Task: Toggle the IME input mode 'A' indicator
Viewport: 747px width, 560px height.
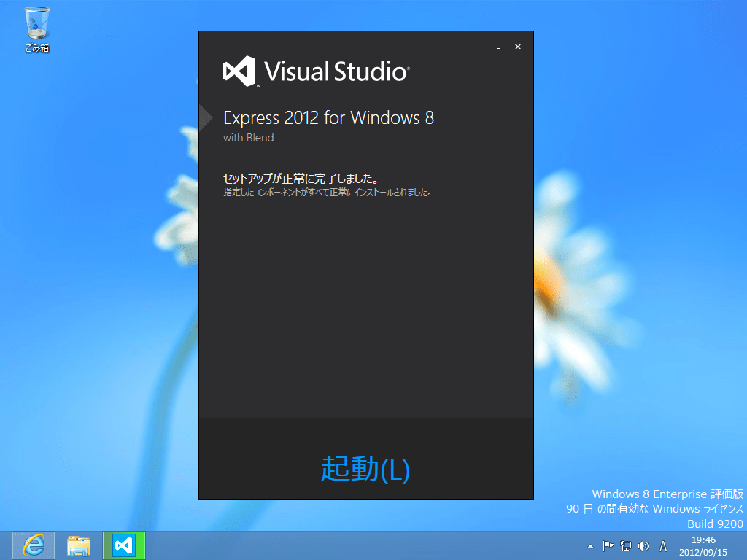Action: pyautogui.click(x=662, y=546)
